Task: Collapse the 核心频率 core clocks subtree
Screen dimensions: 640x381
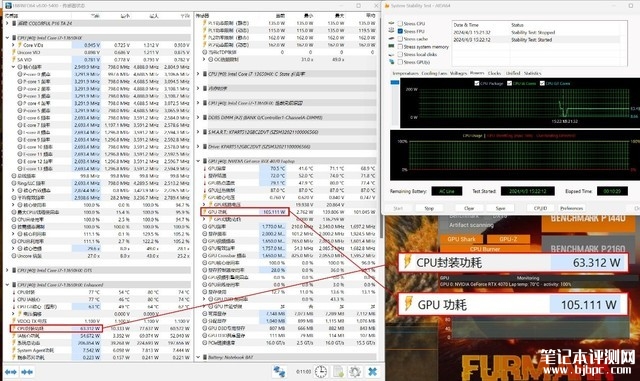Action: coord(13,67)
